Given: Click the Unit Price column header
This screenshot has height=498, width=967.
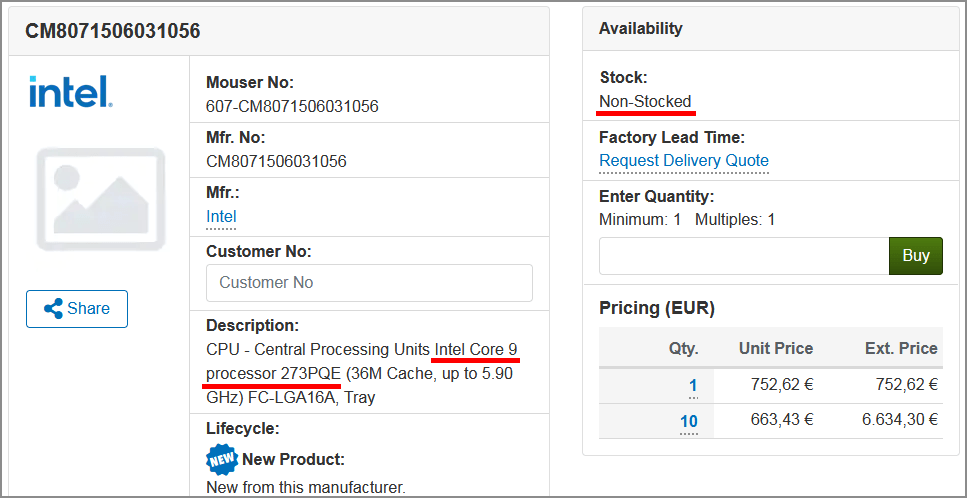Looking at the screenshot, I should pos(776,348).
